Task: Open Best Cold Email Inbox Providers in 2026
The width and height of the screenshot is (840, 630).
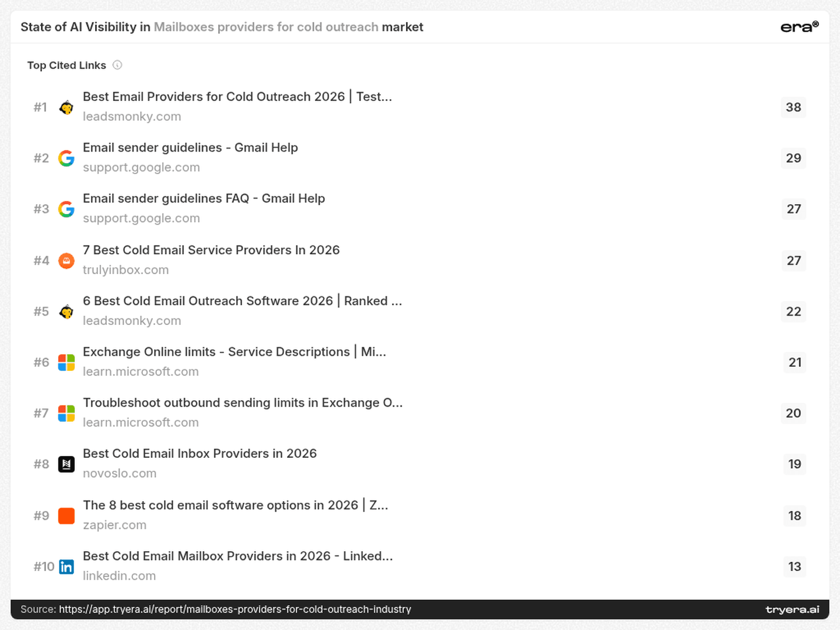Action: coord(199,454)
